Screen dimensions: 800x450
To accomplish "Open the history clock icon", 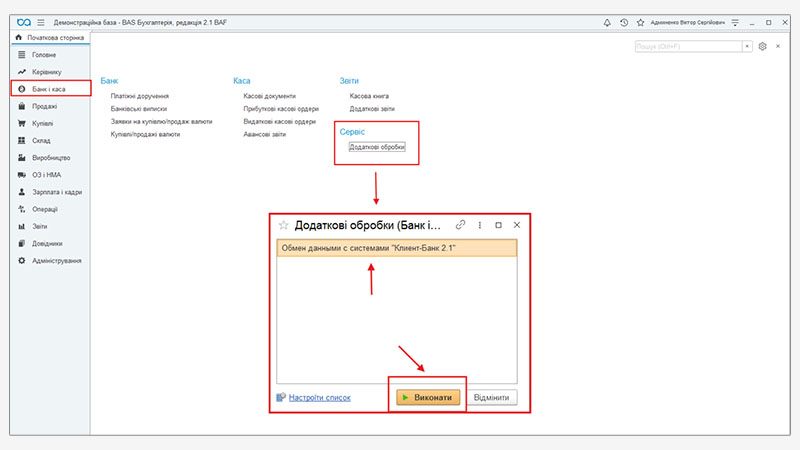I will 624,21.
